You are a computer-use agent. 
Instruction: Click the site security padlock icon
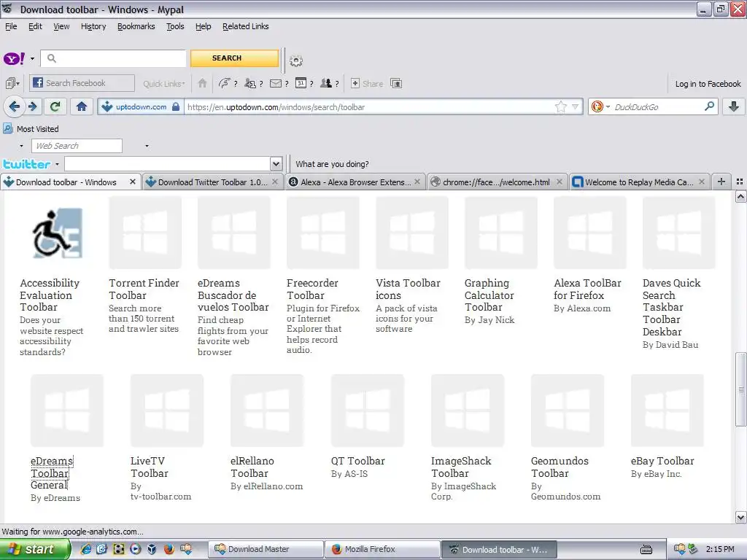(176, 106)
